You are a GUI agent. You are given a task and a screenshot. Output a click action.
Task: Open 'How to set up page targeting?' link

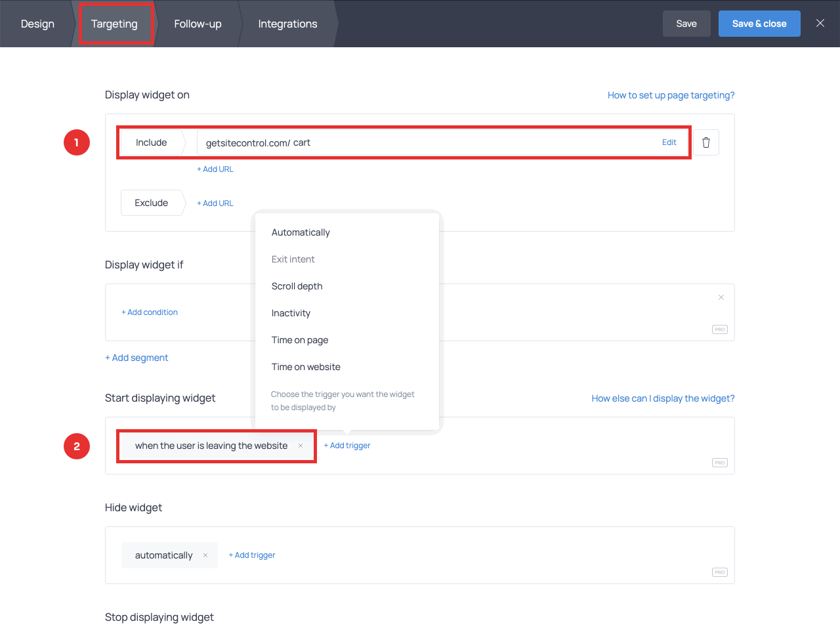click(x=671, y=95)
